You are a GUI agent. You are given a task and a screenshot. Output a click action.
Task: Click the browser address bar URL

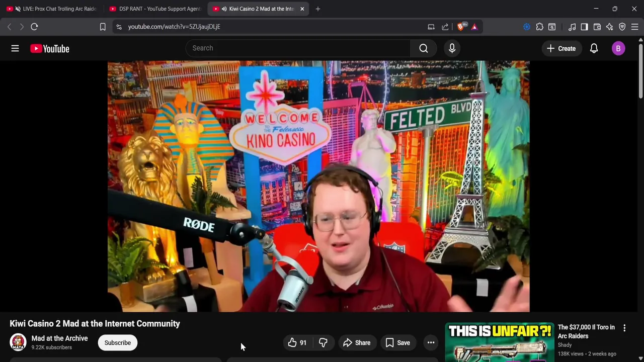174,27
